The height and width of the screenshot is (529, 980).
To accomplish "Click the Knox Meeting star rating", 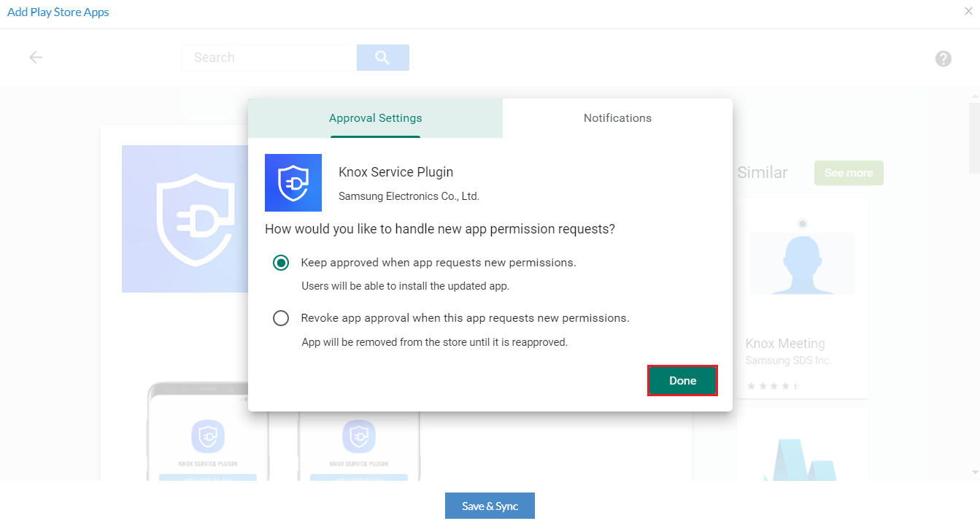I will pos(773,385).
